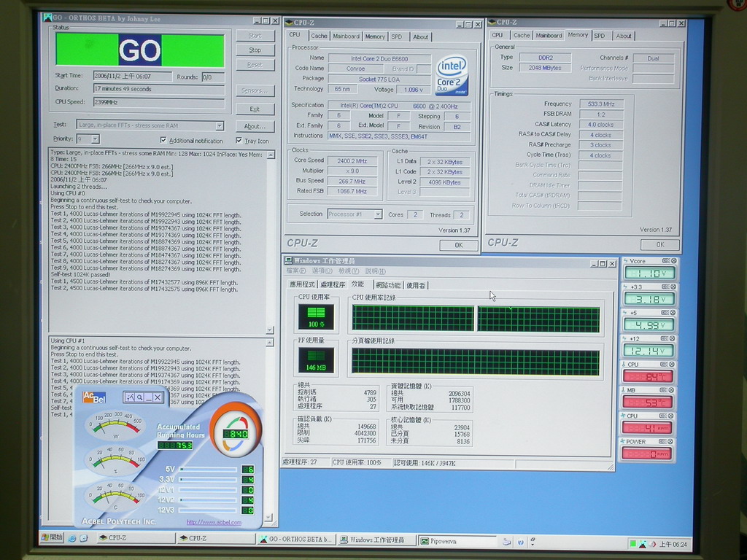Click OK in left CPU-Z window

(458, 245)
